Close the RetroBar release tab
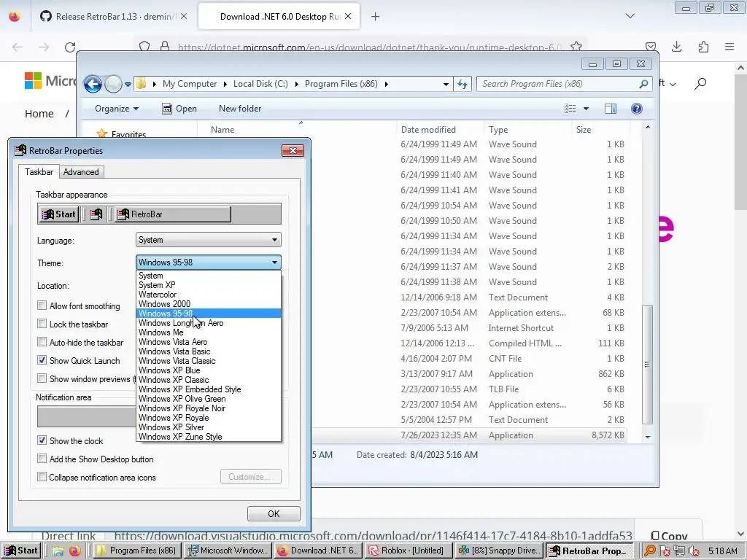 (x=184, y=16)
